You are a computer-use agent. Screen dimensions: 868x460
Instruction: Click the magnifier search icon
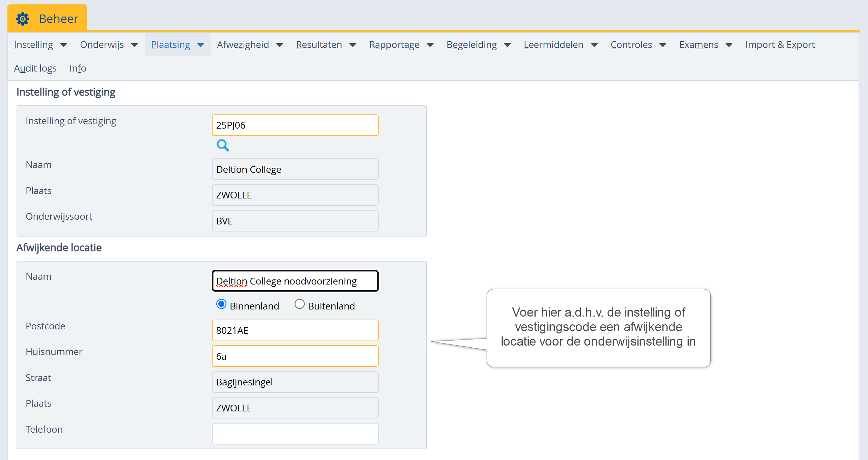[x=223, y=145]
